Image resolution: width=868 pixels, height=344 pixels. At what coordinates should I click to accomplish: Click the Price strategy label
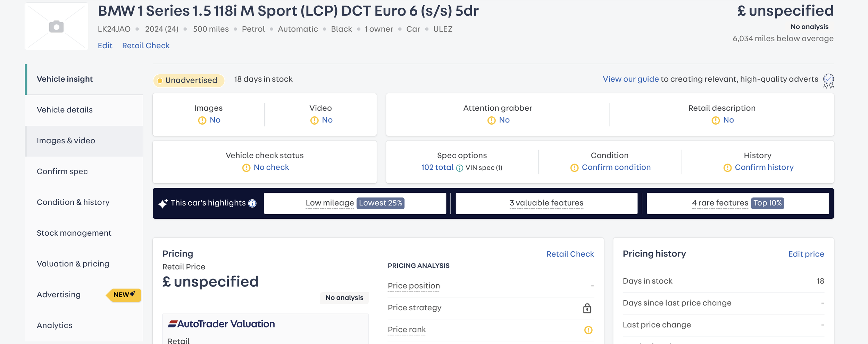(x=415, y=308)
